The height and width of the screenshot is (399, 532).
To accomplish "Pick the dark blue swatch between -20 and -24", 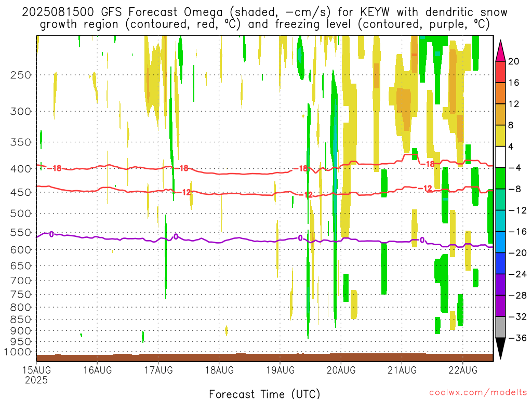I will tap(500, 263).
